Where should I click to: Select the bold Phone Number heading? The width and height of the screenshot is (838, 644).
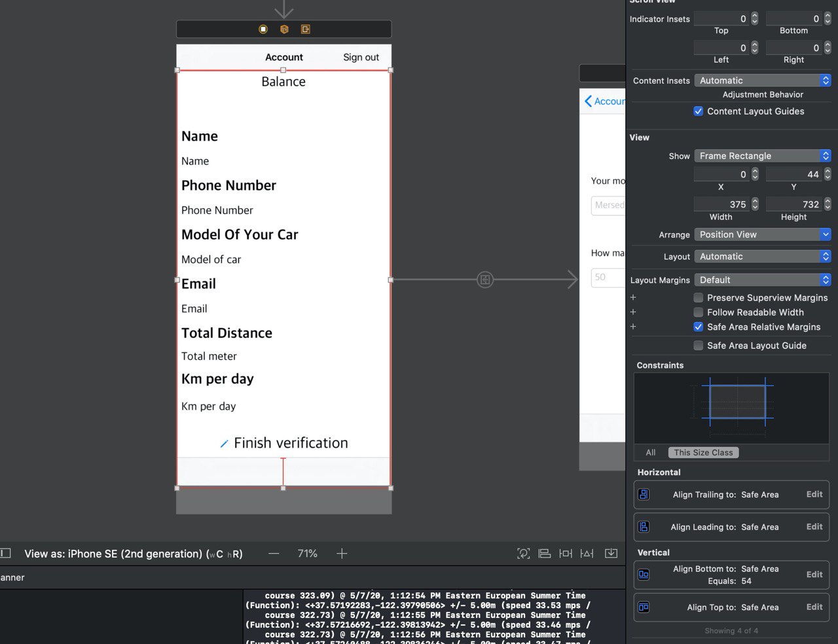click(x=228, y=185)
